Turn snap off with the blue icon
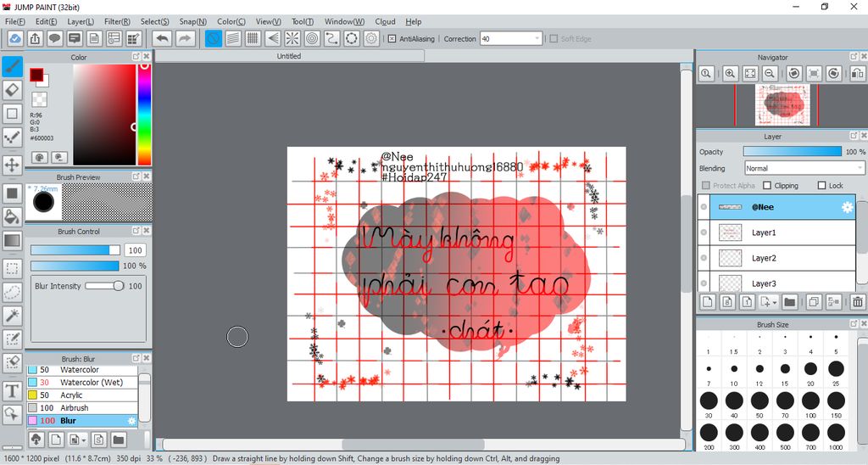Viewport: 868px width, 465px height. (x=214, y=38)
